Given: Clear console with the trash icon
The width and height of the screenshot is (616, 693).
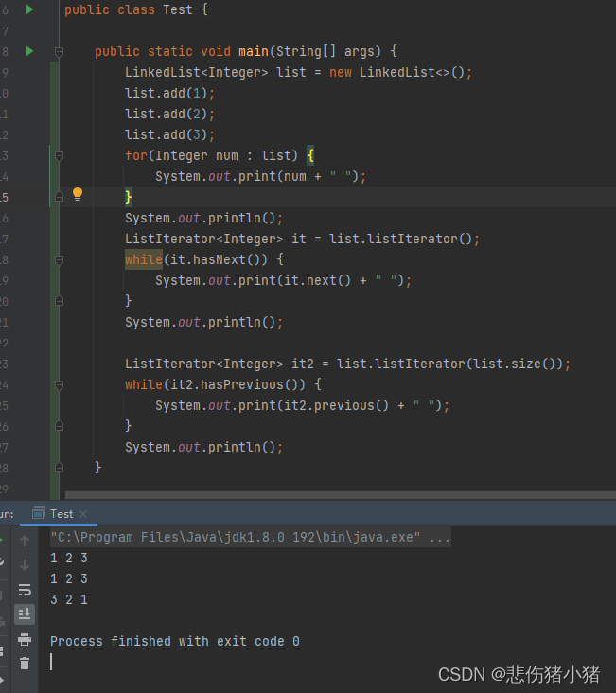Looking at the screenshot, I should [x=25, y=663].
